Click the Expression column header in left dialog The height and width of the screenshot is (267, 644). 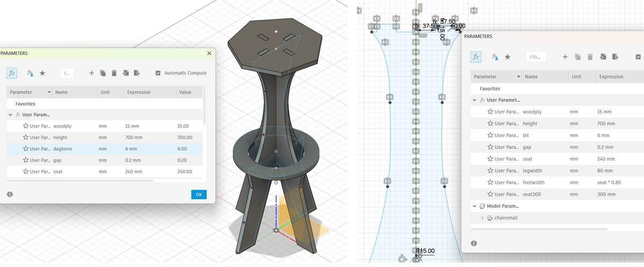pyautogui.click(x=150, y=92)
